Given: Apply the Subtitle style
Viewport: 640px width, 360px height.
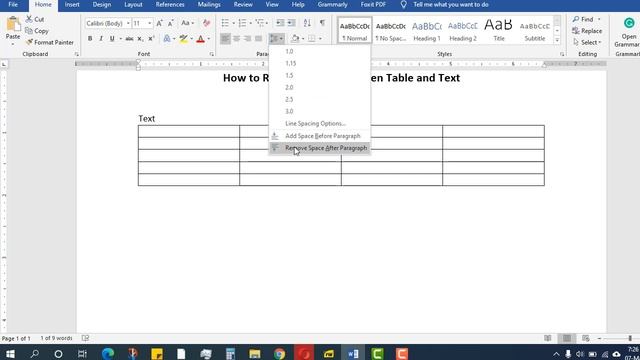Looking at the screenshot, I should tap(535, 30).
